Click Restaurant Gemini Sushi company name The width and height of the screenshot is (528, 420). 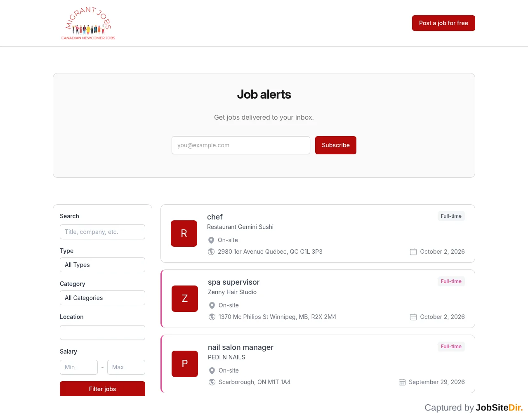[x=240, y=227]
